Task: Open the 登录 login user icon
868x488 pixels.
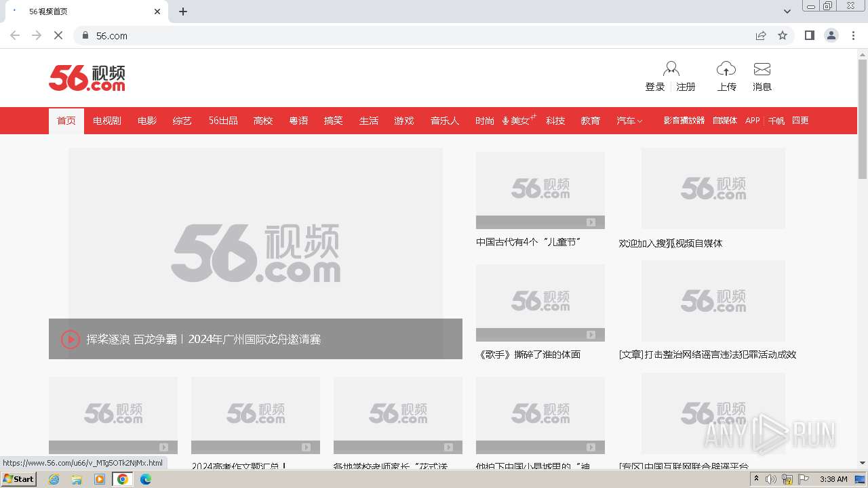Action: pos(671,69)
